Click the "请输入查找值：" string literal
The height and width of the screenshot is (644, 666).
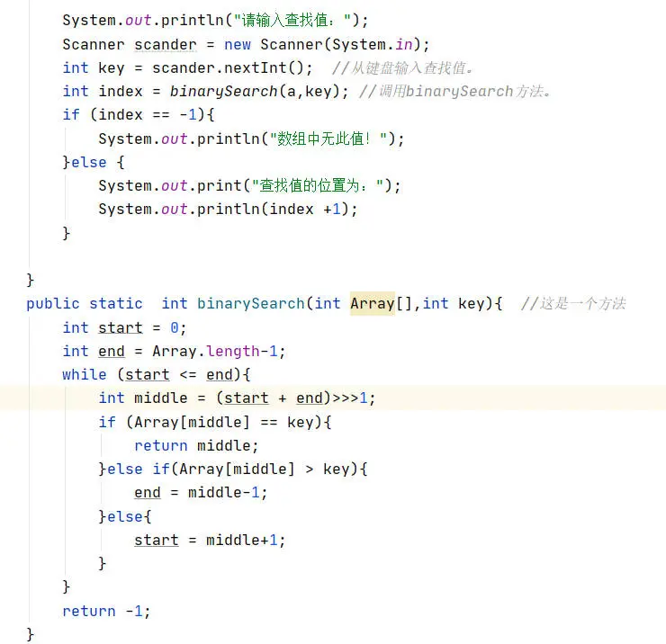click(294, 21)
